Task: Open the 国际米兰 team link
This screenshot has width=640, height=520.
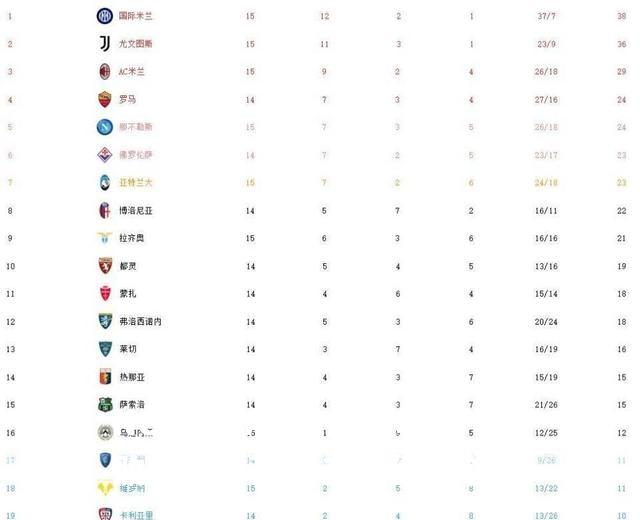Action: tap(136, 16)
